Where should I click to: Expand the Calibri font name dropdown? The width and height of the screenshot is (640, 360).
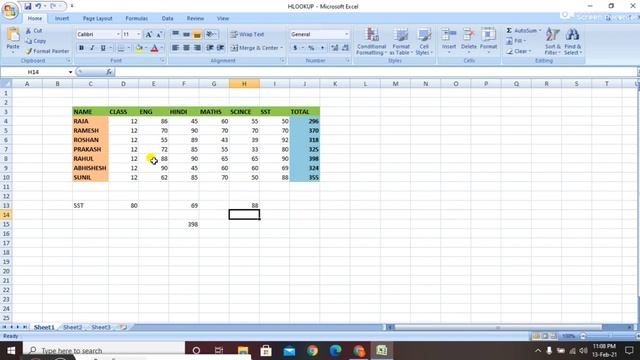(118, 35)
